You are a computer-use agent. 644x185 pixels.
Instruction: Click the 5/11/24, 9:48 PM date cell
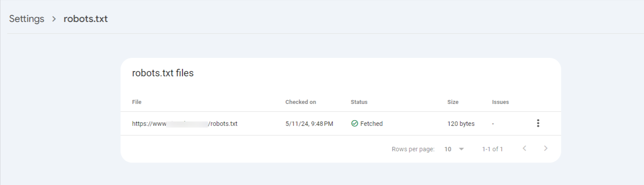[x=309, y=124]
